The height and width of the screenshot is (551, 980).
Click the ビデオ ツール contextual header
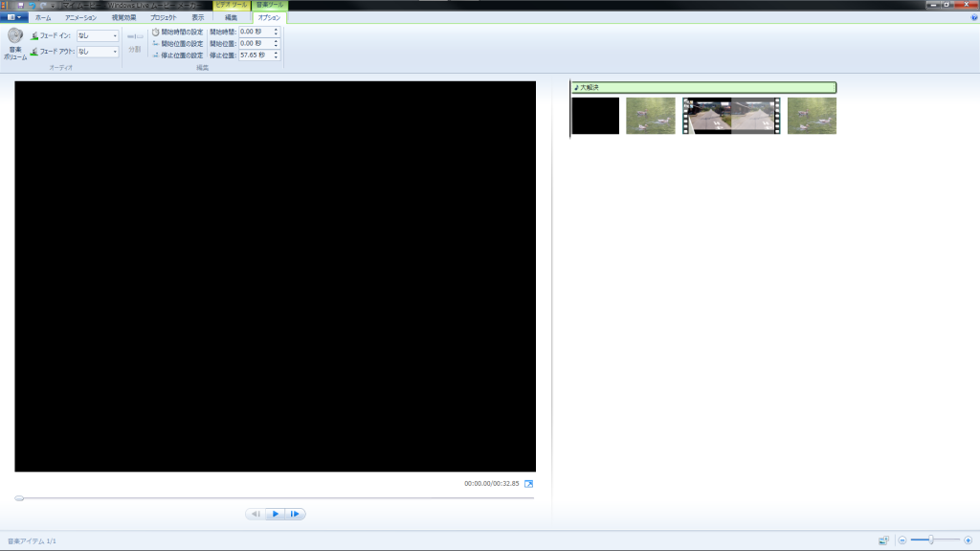(x=232, y=5)
